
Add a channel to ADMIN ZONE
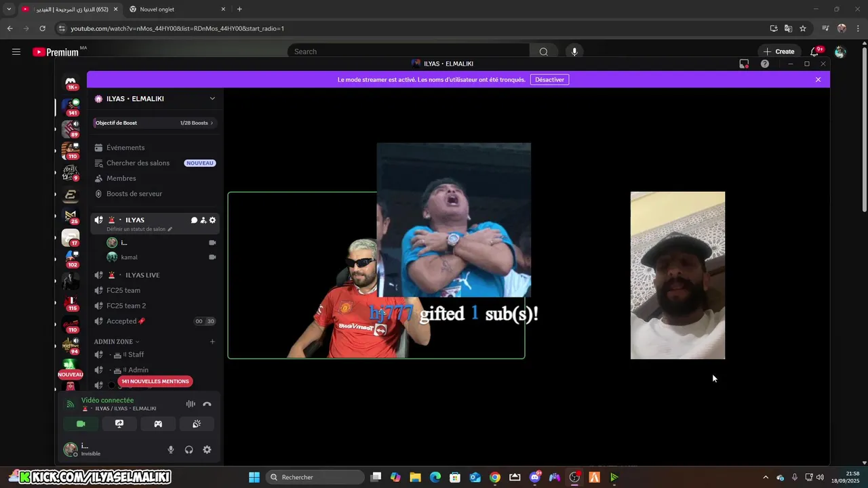coord(212,342)
